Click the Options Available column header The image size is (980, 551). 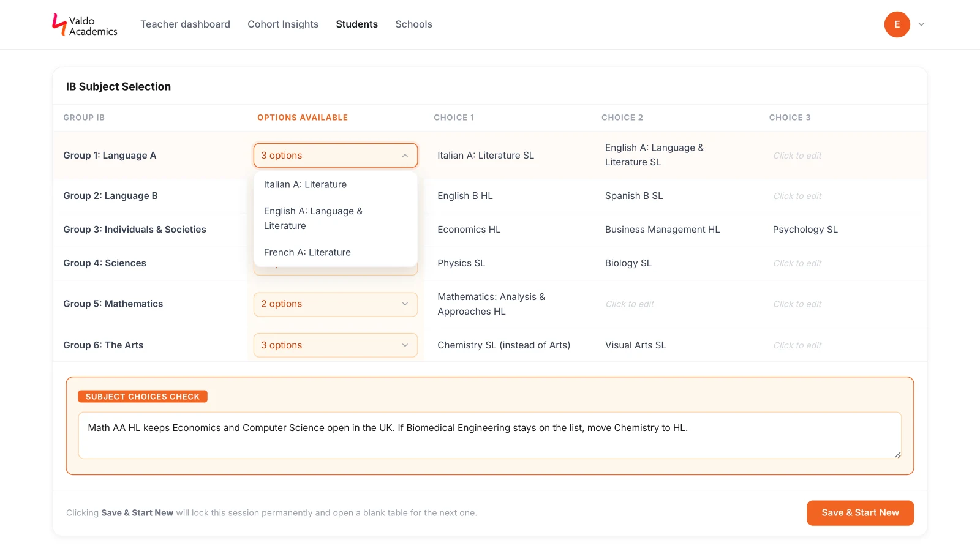303,118
